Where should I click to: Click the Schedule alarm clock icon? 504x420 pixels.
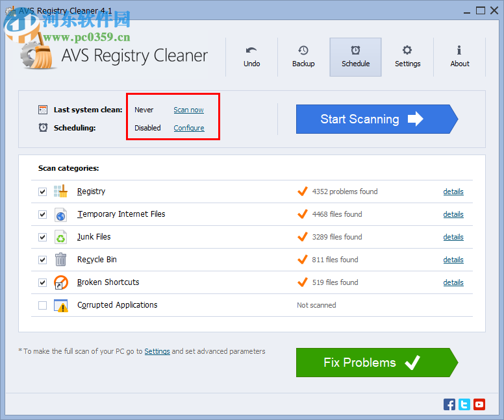point(355,50)
